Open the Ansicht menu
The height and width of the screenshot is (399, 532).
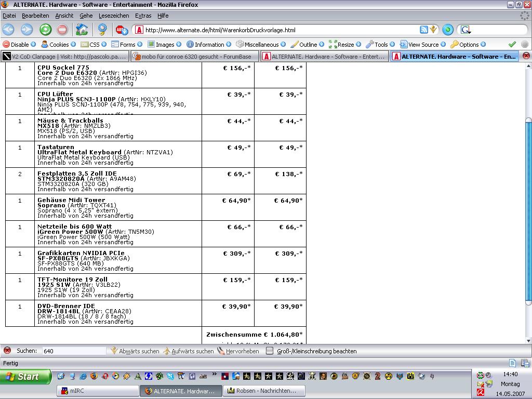64,16
